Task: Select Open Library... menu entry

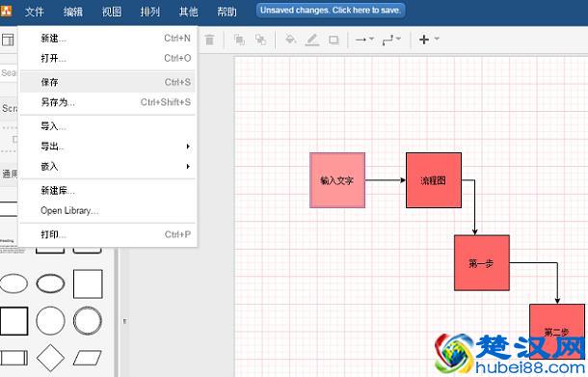Action: 108,210
